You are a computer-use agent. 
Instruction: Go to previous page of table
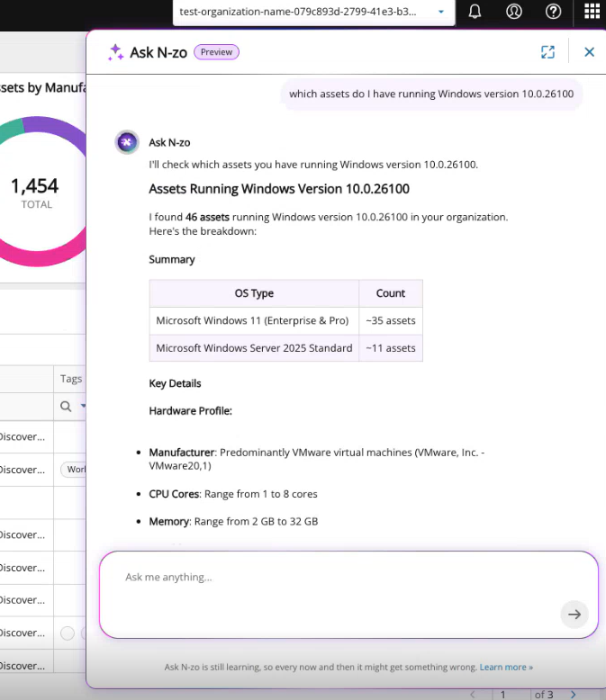coord(473,695)
